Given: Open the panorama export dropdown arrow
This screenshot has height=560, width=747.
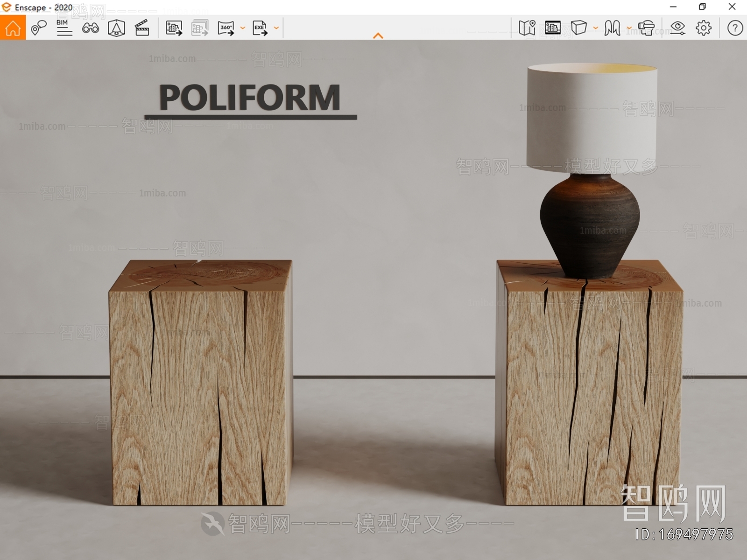Looking at the screenshot, I should point(242,28).
